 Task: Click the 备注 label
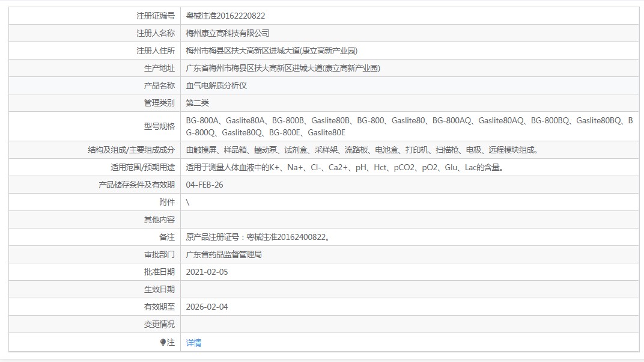167,237
